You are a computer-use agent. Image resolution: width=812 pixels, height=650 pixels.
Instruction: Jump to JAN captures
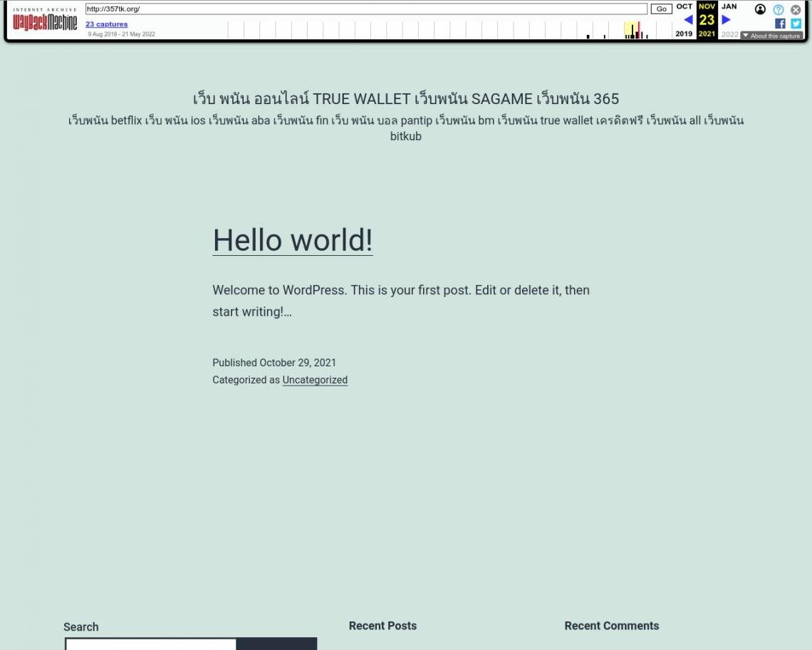point(729,6)
